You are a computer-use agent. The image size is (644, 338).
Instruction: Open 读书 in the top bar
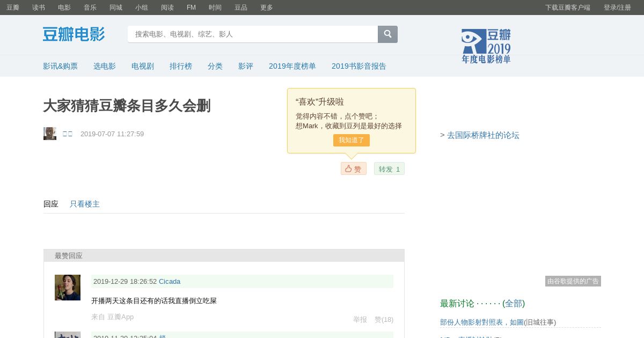click(x=39, y=8)
